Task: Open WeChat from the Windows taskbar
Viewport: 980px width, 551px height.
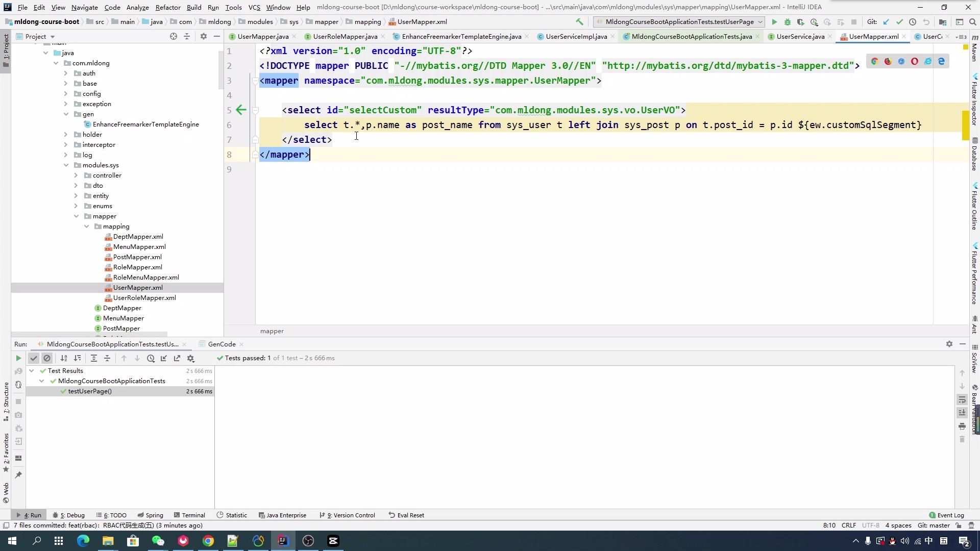Action: pyautogui.click(x=158, y=541)
